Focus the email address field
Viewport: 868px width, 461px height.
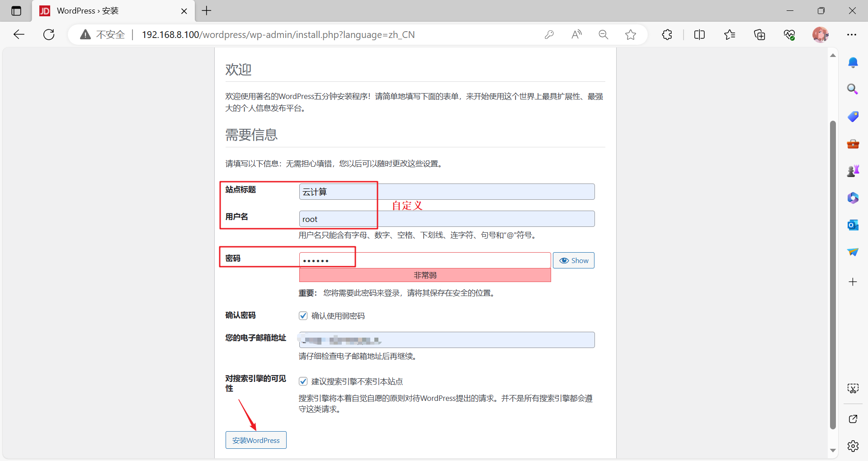click(x=447, y=340)
